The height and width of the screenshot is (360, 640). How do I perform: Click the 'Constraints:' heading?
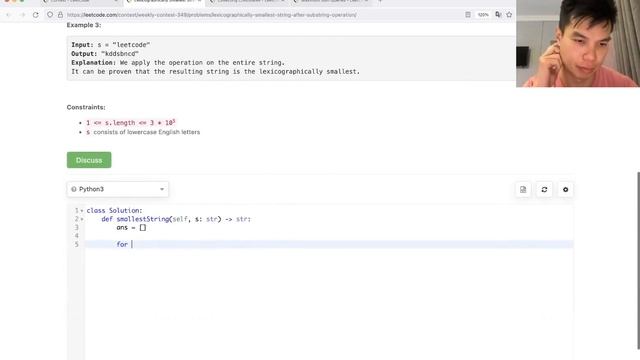click(x=86, y=107)
